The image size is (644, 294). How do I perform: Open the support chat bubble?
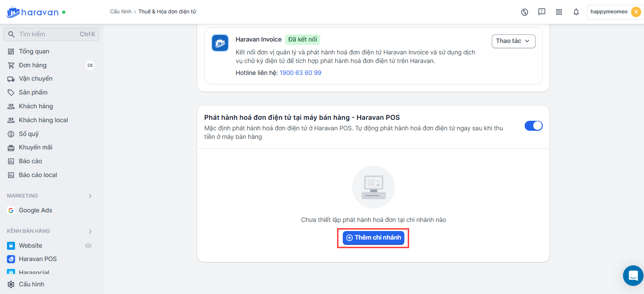pos(633,275)
